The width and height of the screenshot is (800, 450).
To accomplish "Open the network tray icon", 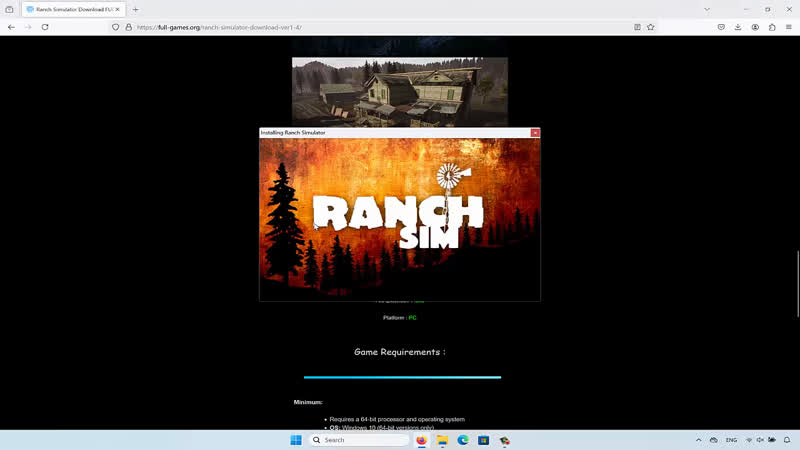I will coord(749,440).
